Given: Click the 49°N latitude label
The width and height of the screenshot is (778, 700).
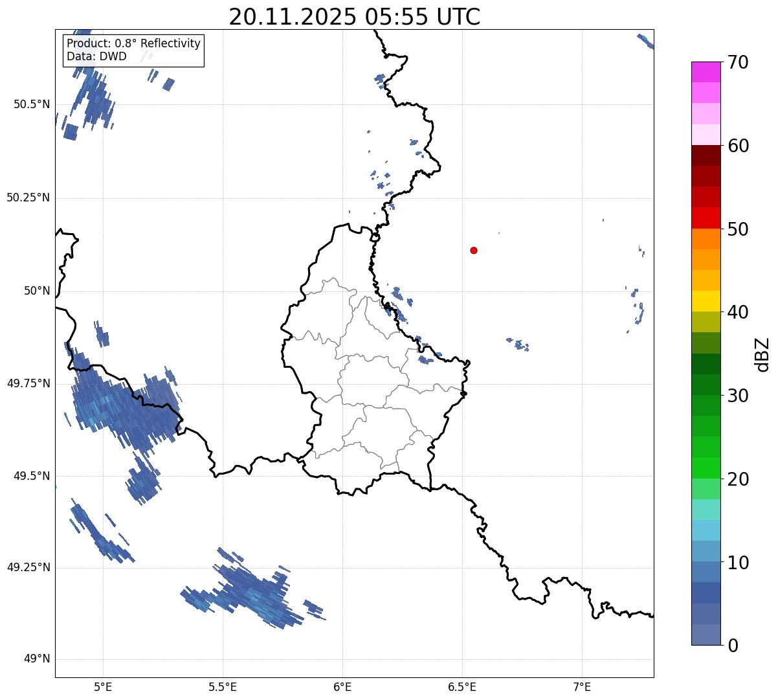Looking at the screenshot, I should coord(37,659).
